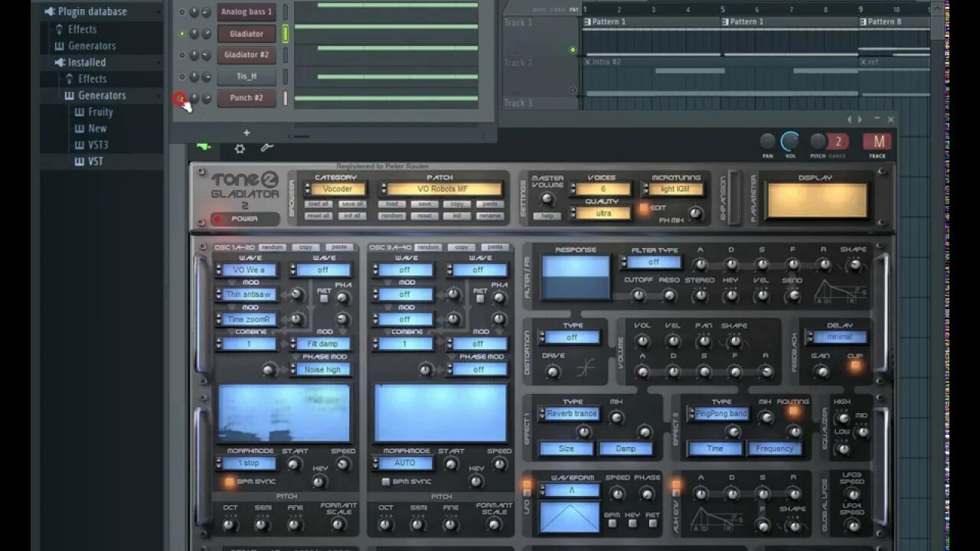Open Effects under Plugin database
Screen dimensions: 980x551
pyautogui.click(x=82, y=29)
